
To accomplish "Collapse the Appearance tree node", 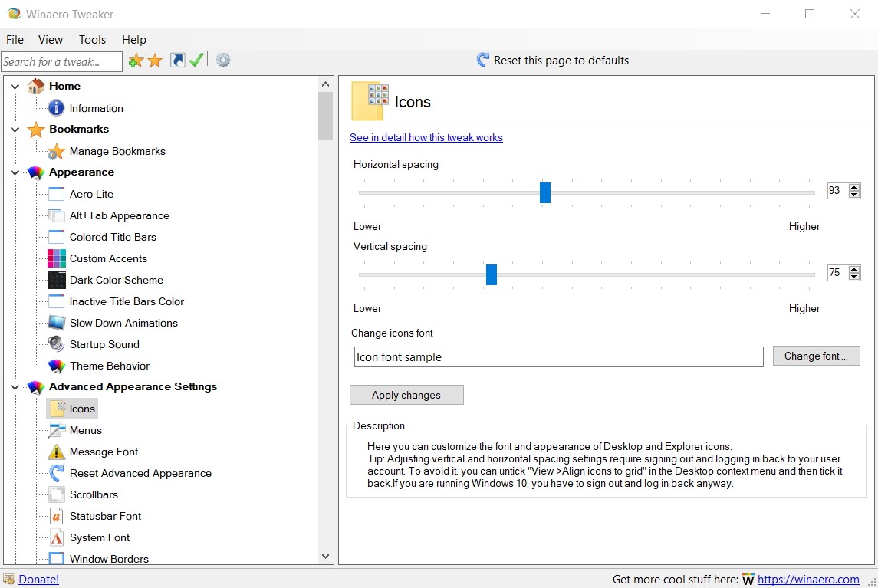I will pyautogui.click(x=15, y=172).
